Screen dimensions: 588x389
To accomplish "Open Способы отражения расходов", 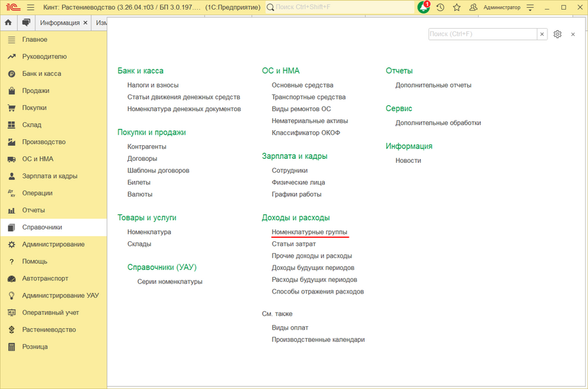I will 318,292.
